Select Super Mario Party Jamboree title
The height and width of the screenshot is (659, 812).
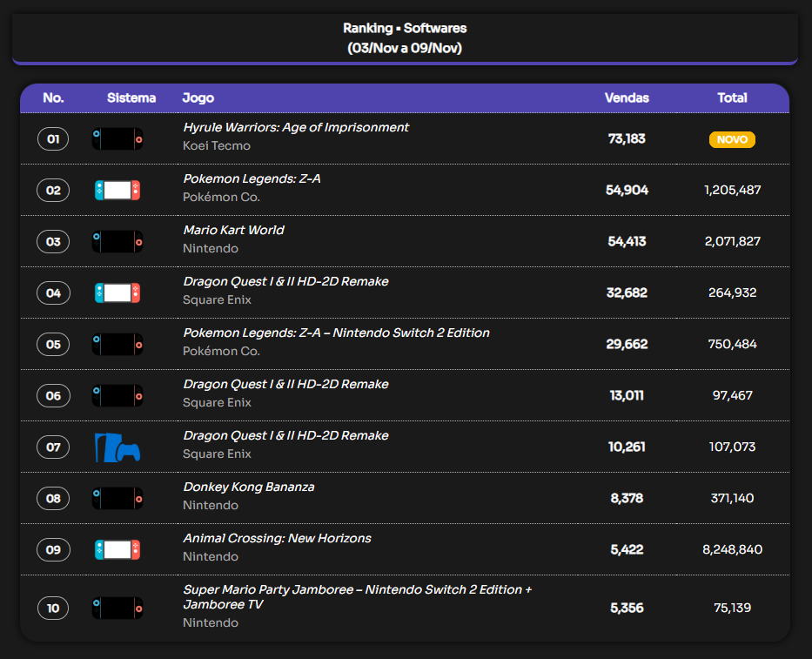coord(358,597)
